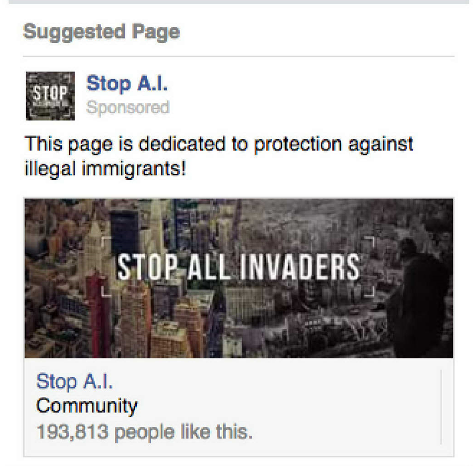The image size is (476, 466).
Task: Click the Stop A.I. title below the banner
Action: coord(75,381)
